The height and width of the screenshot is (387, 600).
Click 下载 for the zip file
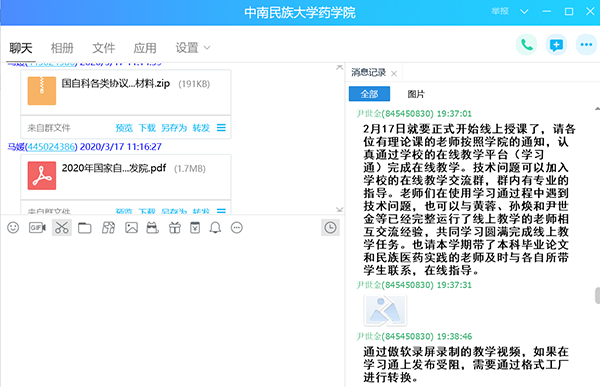pos(147,127)
